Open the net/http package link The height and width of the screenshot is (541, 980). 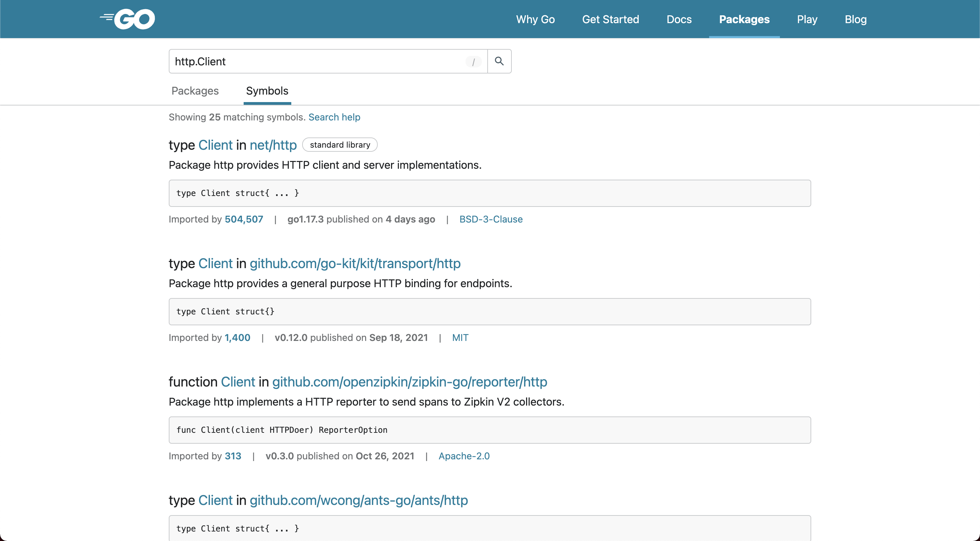(x=273, y=145)
